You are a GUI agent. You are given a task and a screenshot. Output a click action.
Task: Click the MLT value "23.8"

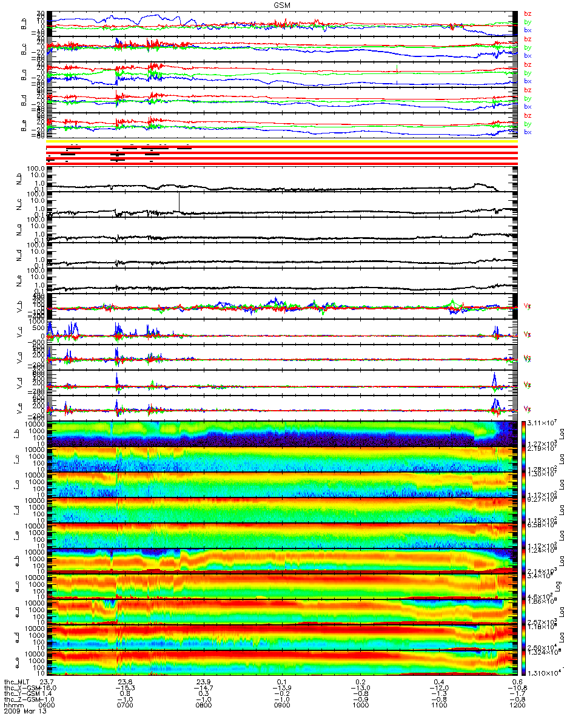pos(125,682)
